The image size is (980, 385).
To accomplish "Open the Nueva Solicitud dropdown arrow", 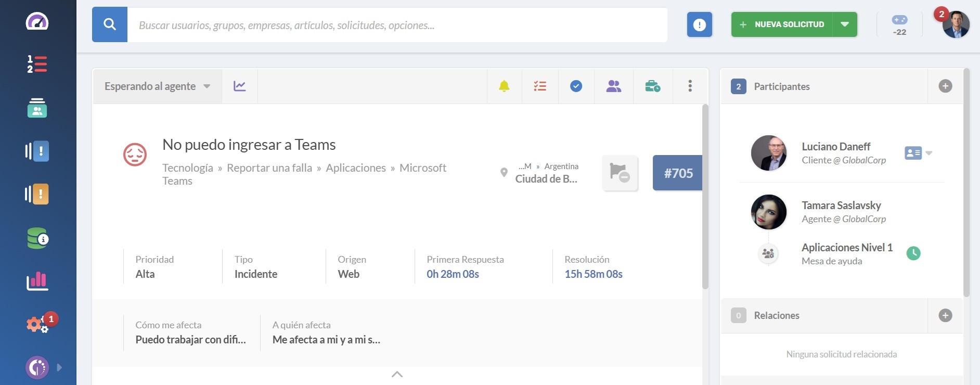I will (x=845, y=24).
